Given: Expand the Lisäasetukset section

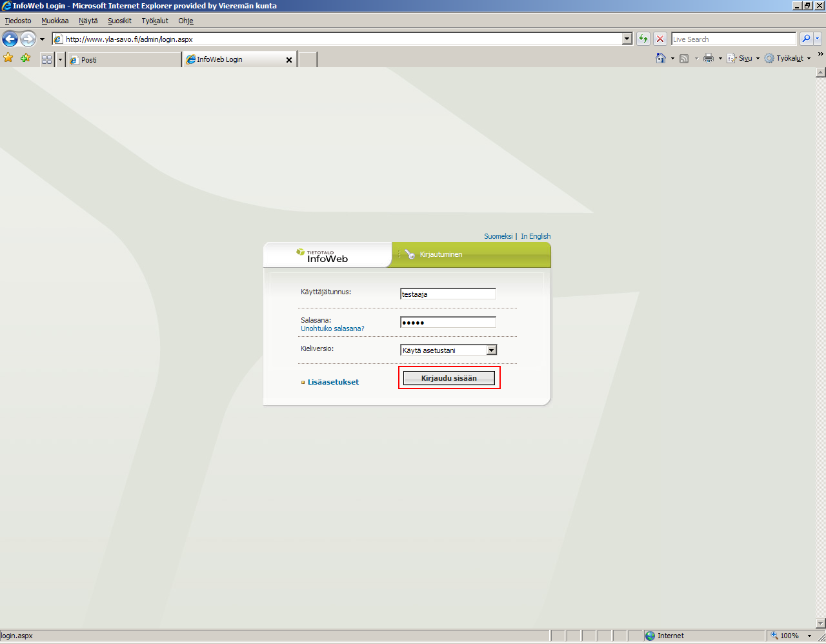Looking at the screenshot, I should [333, 382].
